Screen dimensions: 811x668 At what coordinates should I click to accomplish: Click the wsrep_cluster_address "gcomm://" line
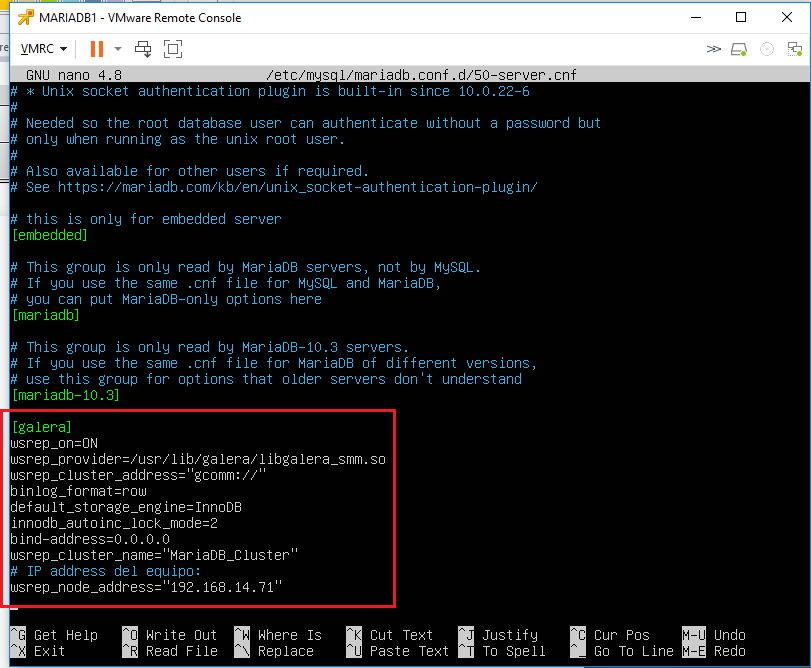coord(138,475)
